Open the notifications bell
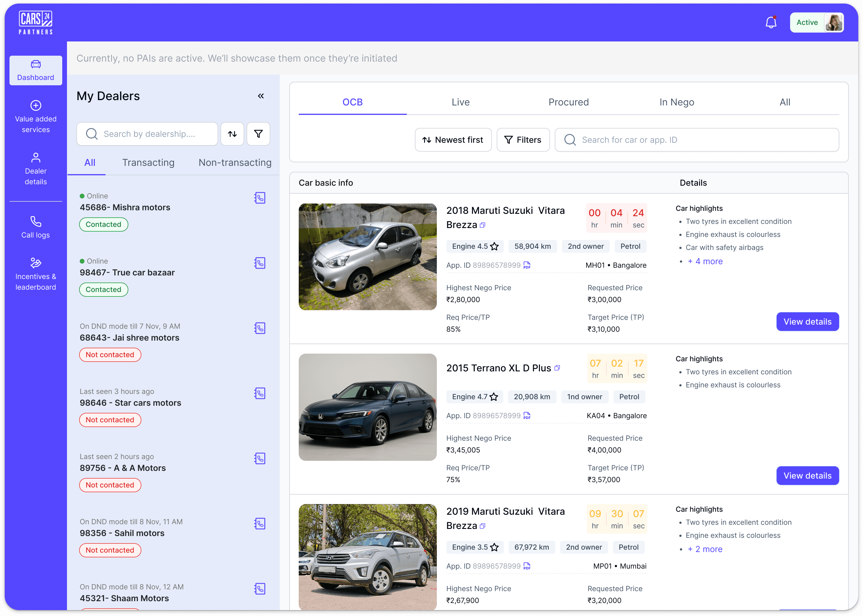 (x=771, y=23)
